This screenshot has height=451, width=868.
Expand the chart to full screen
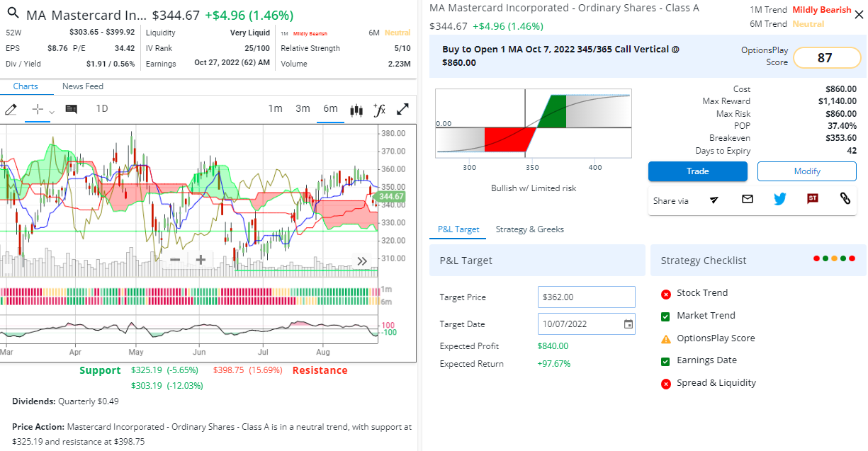click(x=402, y=109)
